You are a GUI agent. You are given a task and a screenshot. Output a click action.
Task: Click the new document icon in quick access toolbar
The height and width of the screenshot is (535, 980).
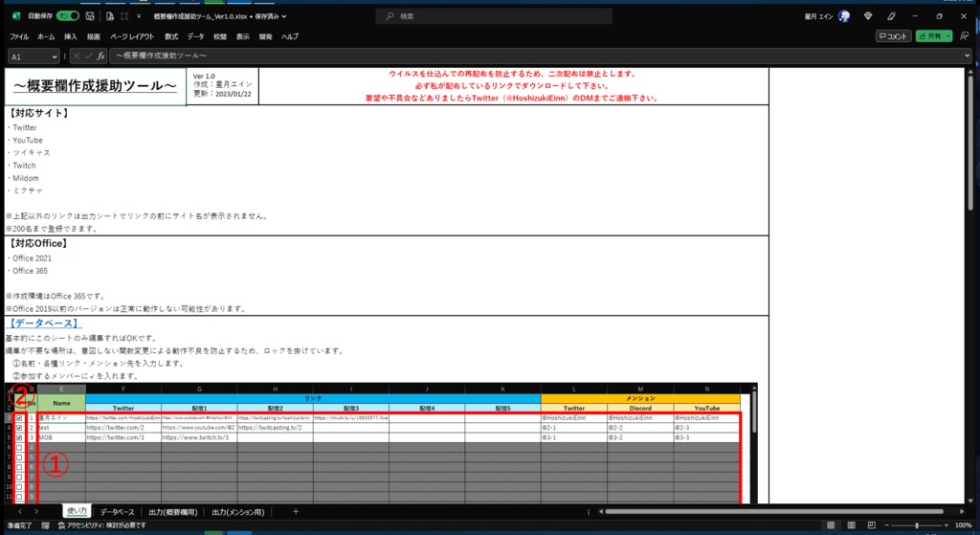tap(110, 16)
